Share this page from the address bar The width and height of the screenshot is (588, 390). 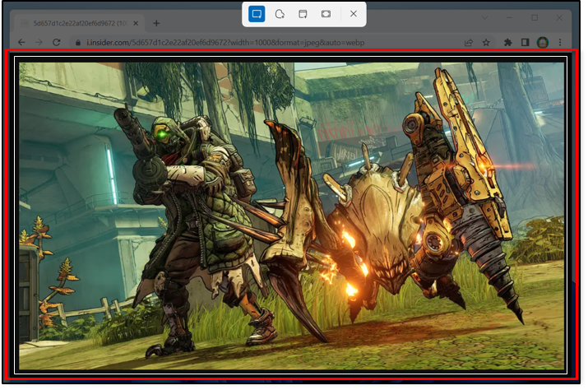point(469,42)
